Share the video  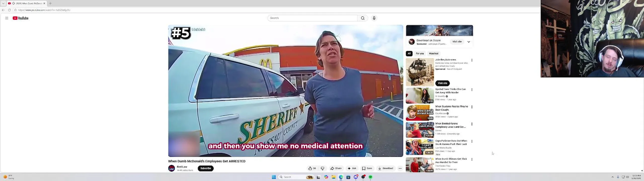coord(336,168)
